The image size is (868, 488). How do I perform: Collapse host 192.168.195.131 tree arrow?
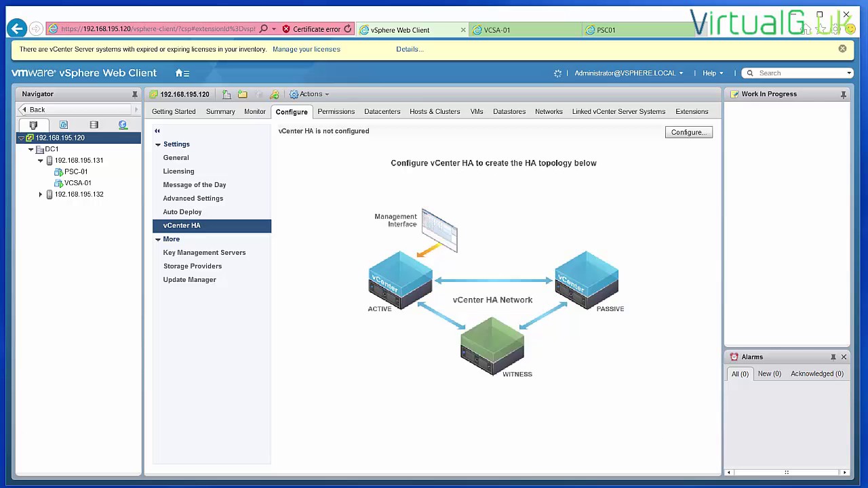(x=40, y=161)
